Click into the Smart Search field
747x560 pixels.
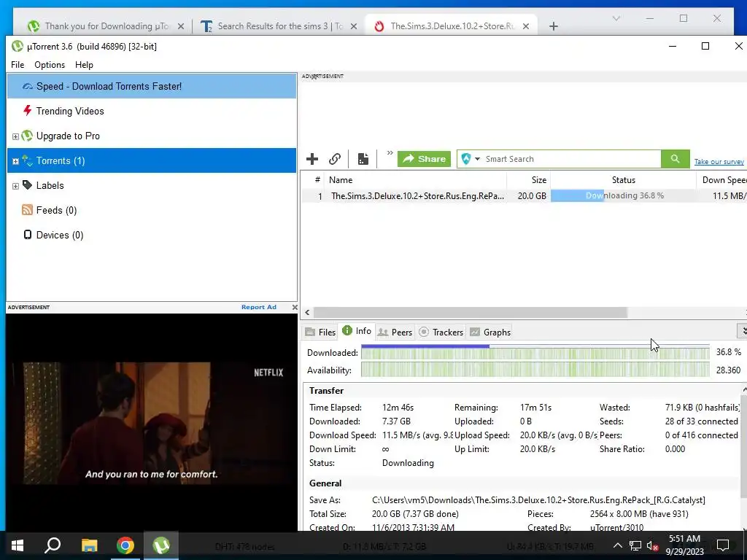pyautogui.click(x=572, y=159)
